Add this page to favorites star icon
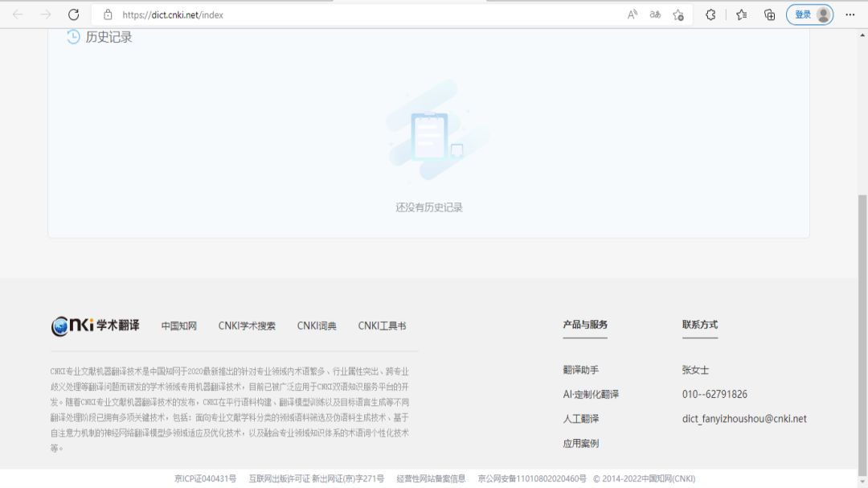 [678, 14]
